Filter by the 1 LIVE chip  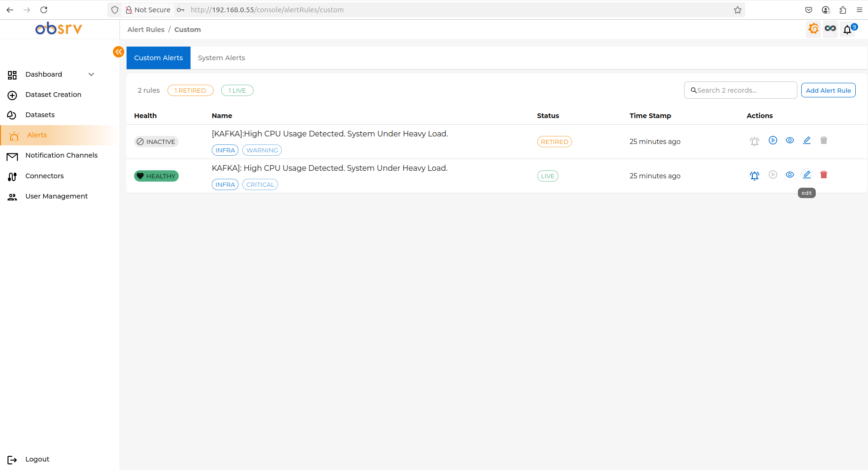click(237, 90)
